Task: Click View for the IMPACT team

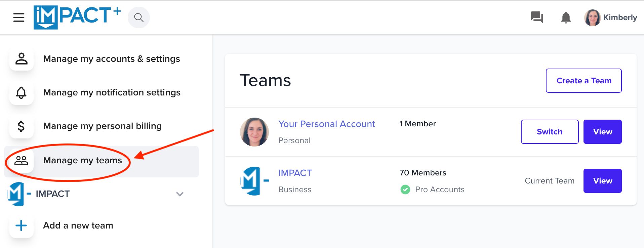Action: tap(603, 181)
